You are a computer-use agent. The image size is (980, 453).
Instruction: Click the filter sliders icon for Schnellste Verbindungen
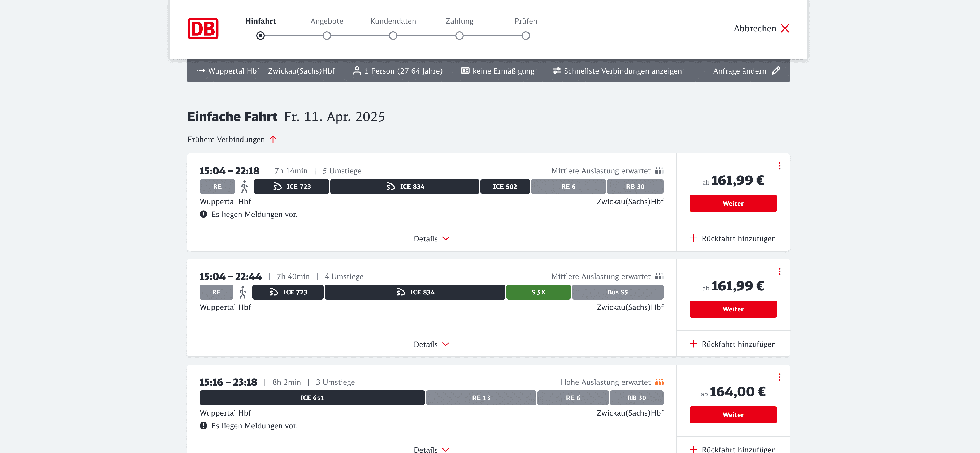(x=556, y=71)
